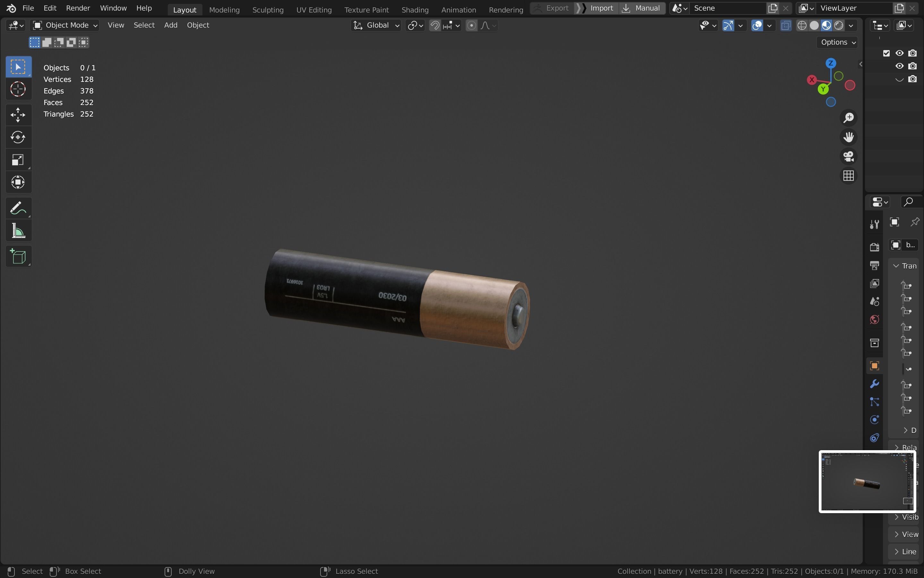This screenshot has width=924, height=578.
Task: Switch to the UV Editing workspace tab
Action: (x=314, y=10)
